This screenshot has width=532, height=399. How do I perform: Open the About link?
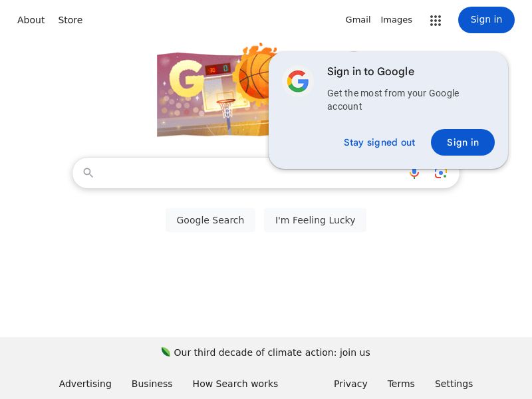click(31, 20)
